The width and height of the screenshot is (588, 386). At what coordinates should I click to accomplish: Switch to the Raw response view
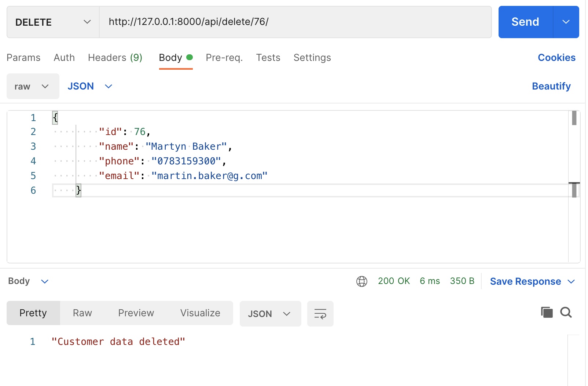click(82, 313)
